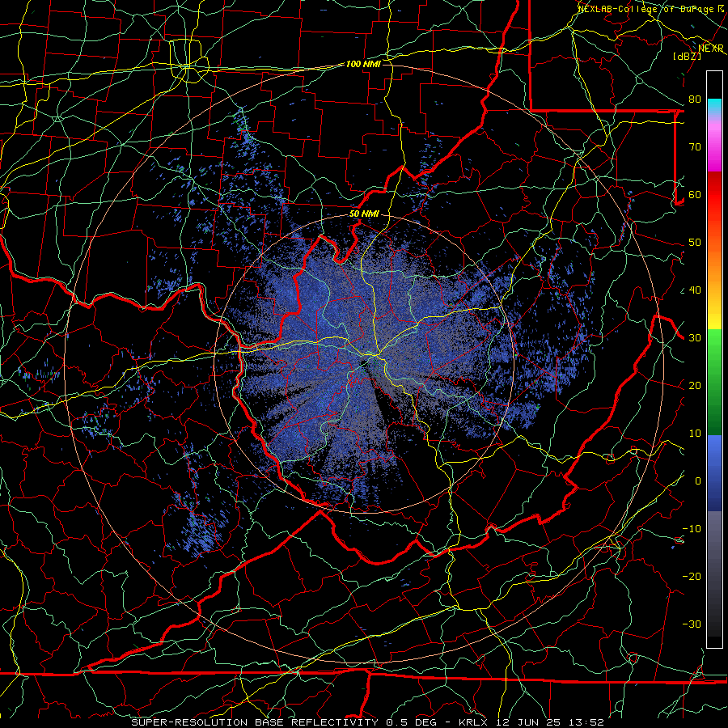Image resolution: width=728 pixels, height=728 pixels.
Task: Click the 80 value on dBZ scale
Action: (x=695, y=99)
